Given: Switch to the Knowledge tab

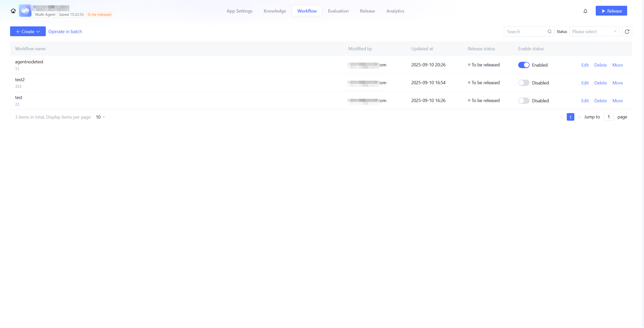Looking at the screenshot, I should click(275, 11).
